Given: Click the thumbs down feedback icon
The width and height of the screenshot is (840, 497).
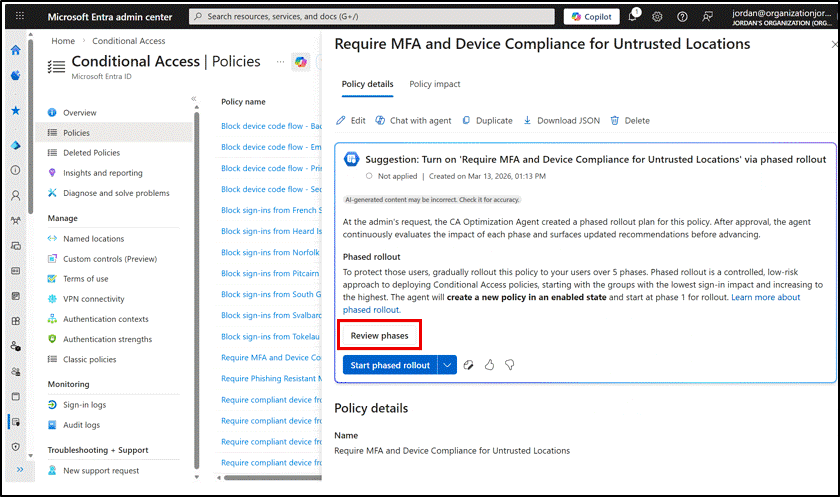Looking at the screenshot, I should [509, 365].
